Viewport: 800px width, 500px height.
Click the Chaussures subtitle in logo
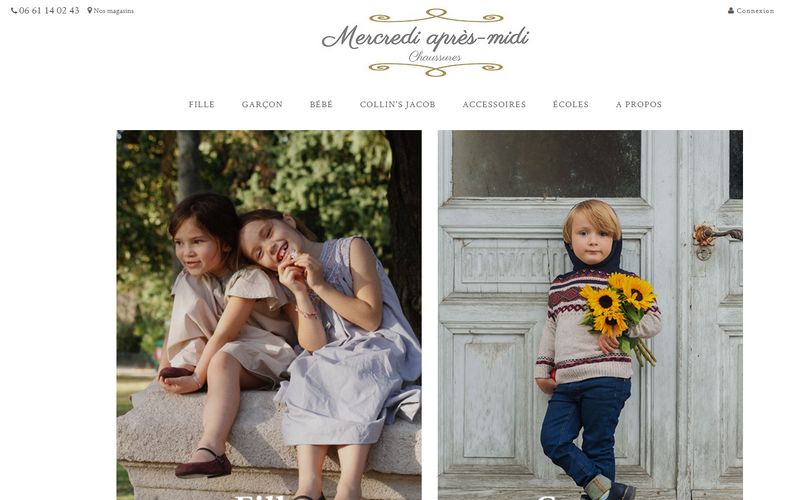(x=435, y=57)
